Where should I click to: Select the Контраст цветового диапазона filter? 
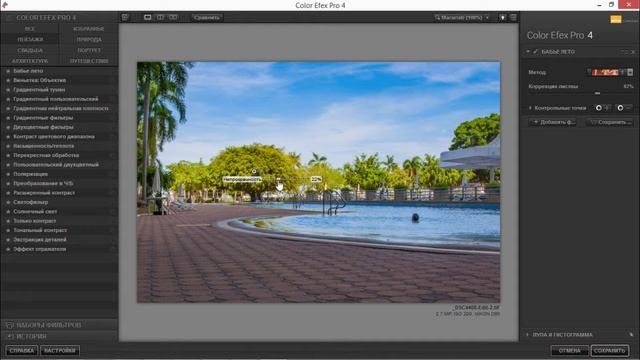point(54,137)
